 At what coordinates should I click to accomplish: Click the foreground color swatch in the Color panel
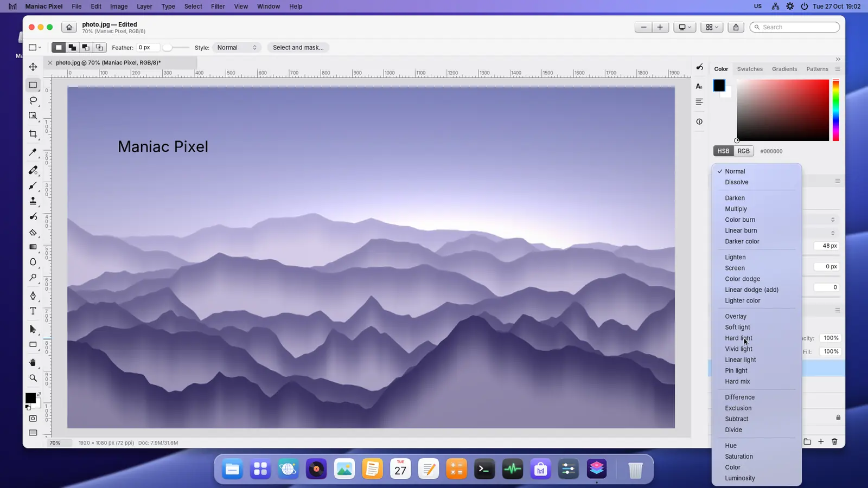coord(719,85)
